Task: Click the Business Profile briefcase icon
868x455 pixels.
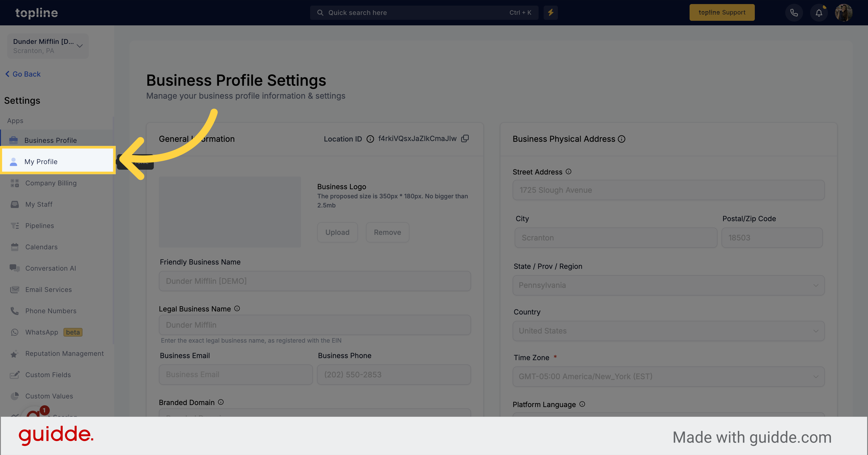Action: pyautogui.click(x=13, y=140)
